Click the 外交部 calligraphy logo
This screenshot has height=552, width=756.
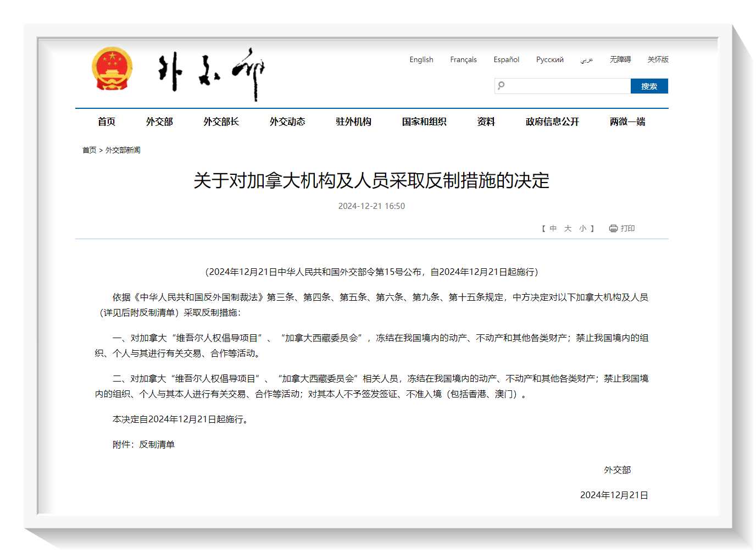(x=212, y=74)
